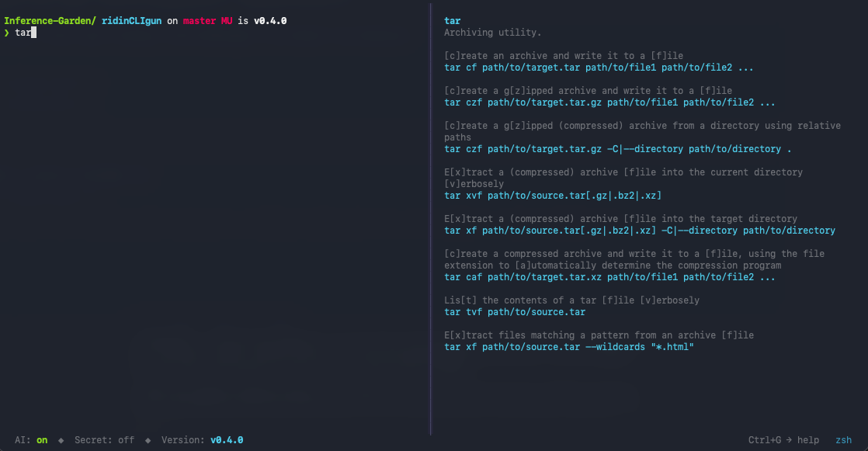This screenshot has width=868, height=451.
Task: Click the 'tar xf ... --wildcards "*.html"' example
Action: pyautogui.click(x=568, y=347)
